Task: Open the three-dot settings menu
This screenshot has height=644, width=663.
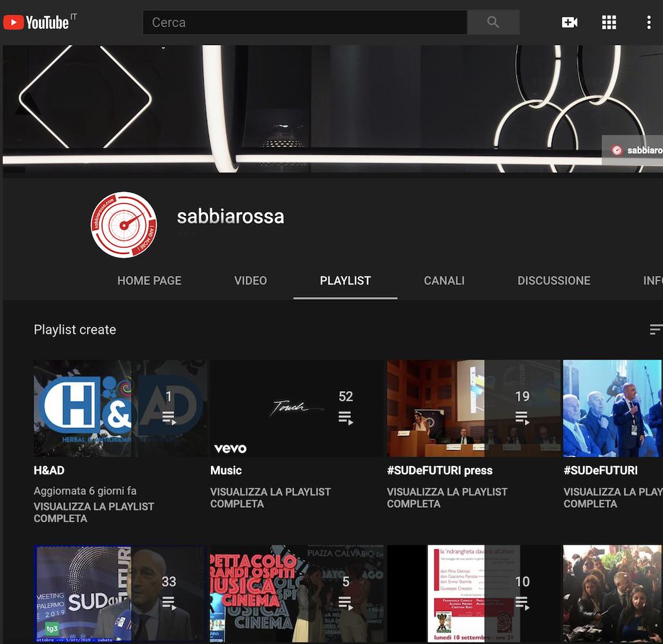Action: point(649,23)
